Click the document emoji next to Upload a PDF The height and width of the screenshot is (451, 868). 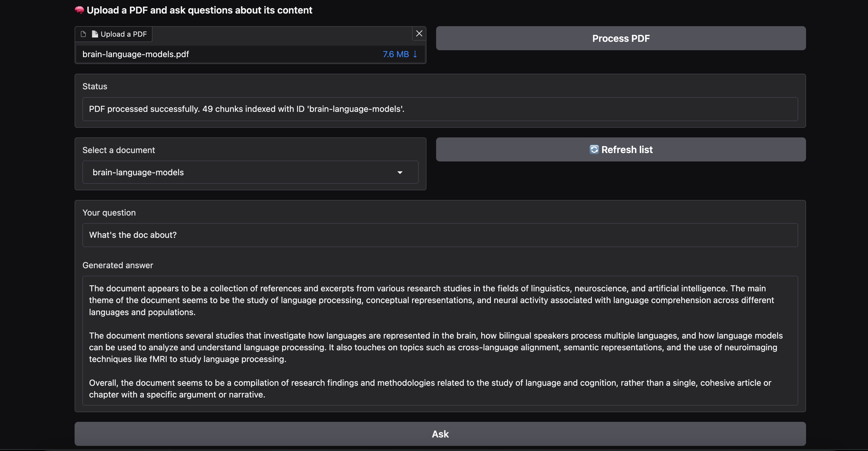[95, 34]
